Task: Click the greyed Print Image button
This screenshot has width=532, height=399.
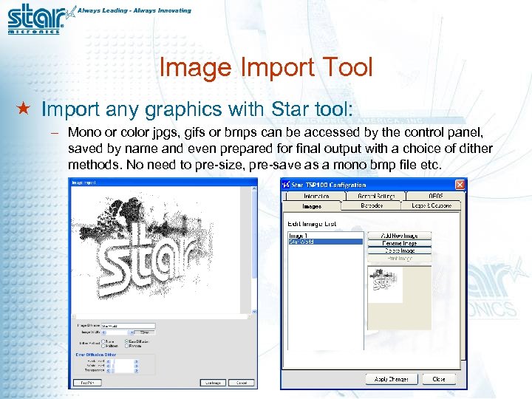Action: click(399, 258)
